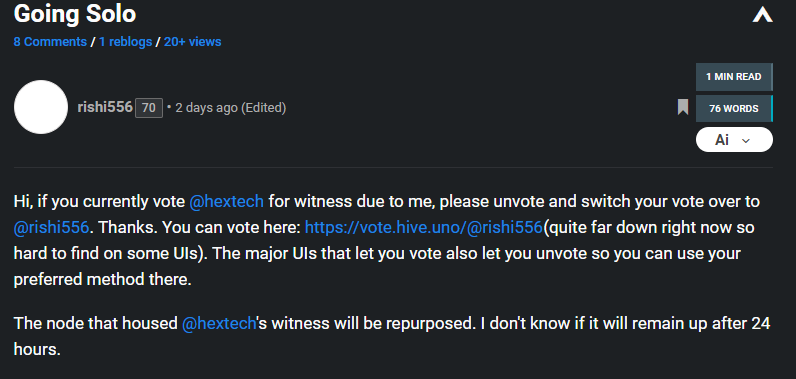Click the 20+ views link
Viewport: 796px width, 379px height.
[x=192, y=42]
